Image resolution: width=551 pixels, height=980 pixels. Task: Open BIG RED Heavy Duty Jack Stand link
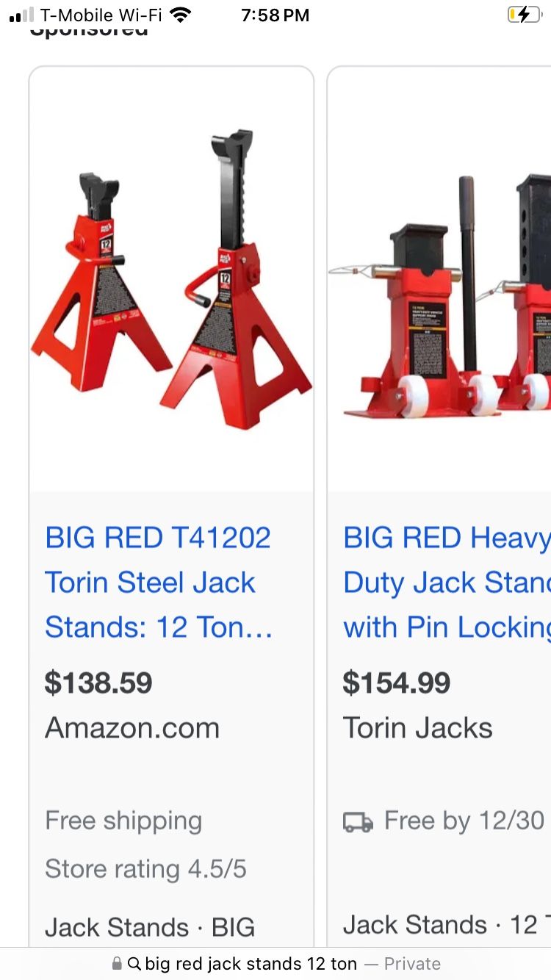click(447, 583)
